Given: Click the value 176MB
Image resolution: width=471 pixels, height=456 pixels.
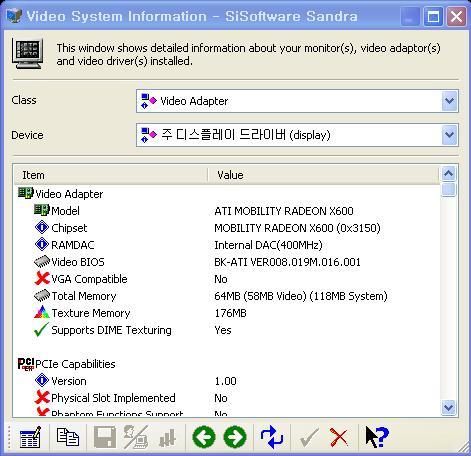Looking at the screenshot, I should click(230, 313).
